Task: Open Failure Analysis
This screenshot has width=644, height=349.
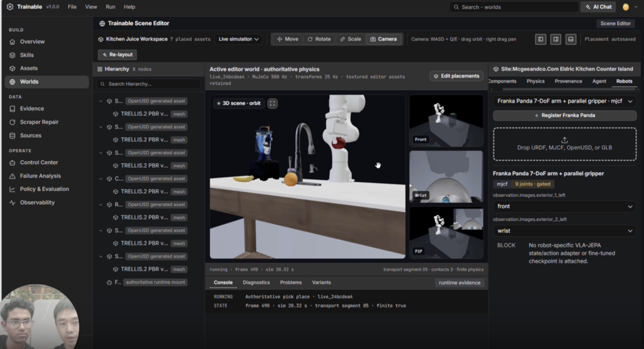Action: click(x=40, y=176)
